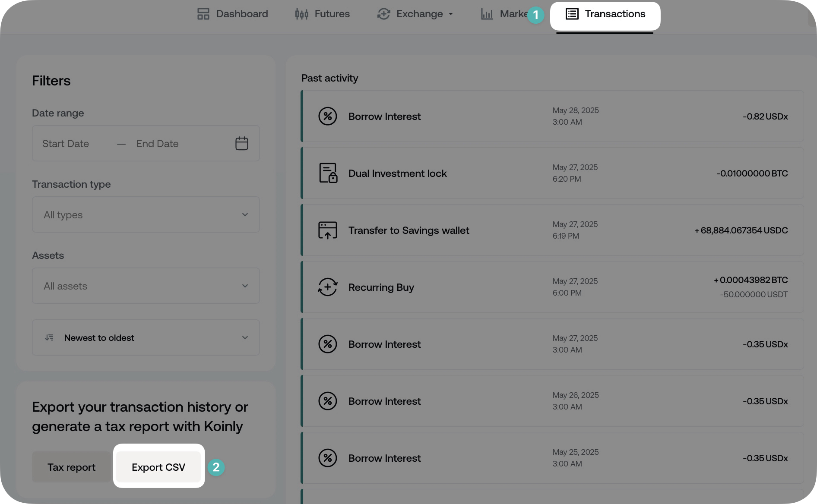Click the Recurring Buy circular plus icon
The width and height of the screenshot is (817, 504).
(x=327, y=287)
